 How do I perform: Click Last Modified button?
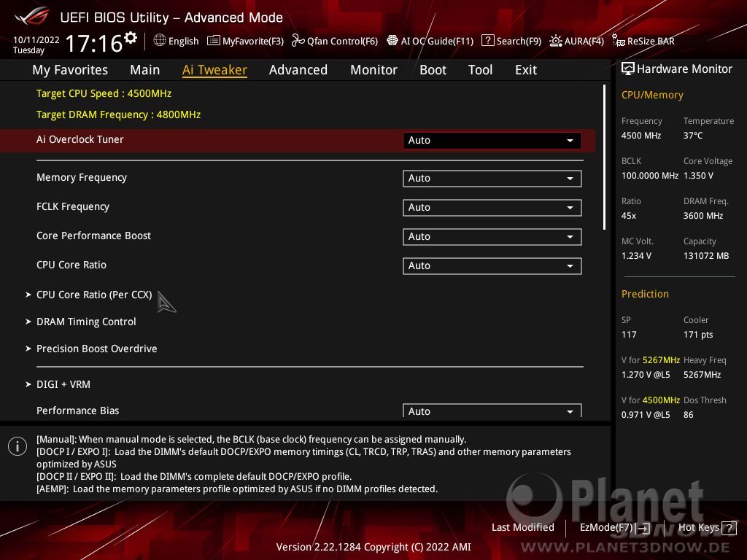click(x=522, y=528)
